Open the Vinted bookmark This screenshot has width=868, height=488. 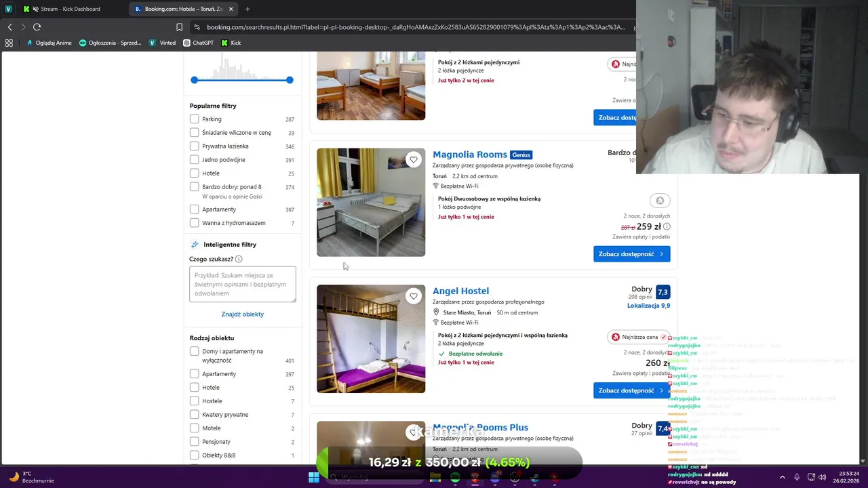pos(163,43)
